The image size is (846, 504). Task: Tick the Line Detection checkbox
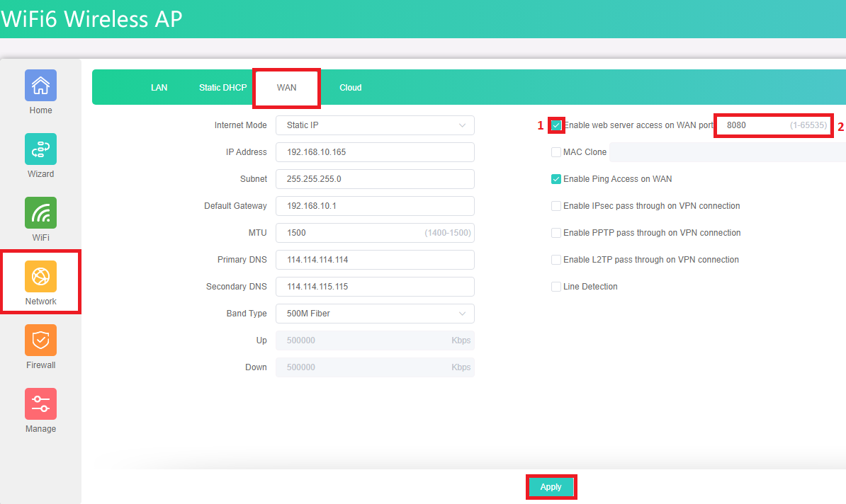coord(556,287)
